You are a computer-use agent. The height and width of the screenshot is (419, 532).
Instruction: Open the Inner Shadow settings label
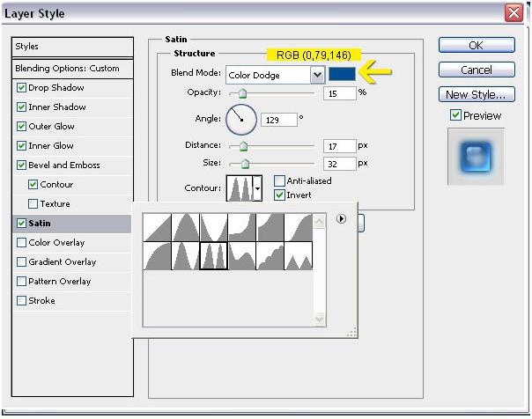point(57,107)
